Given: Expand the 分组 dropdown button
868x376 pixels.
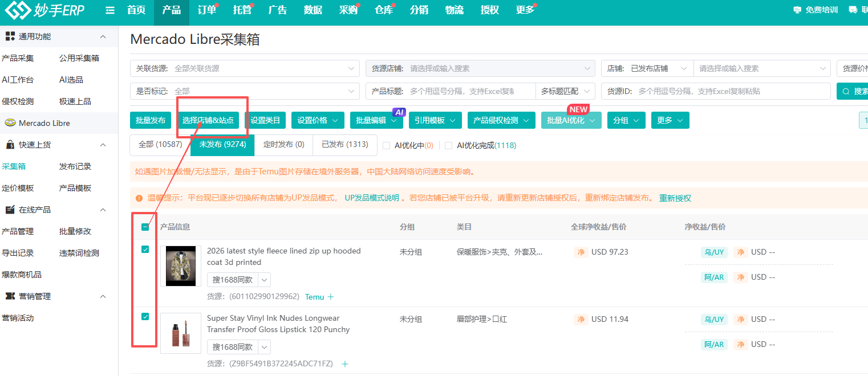Looking at the screenshot, I should coord(626,120).
